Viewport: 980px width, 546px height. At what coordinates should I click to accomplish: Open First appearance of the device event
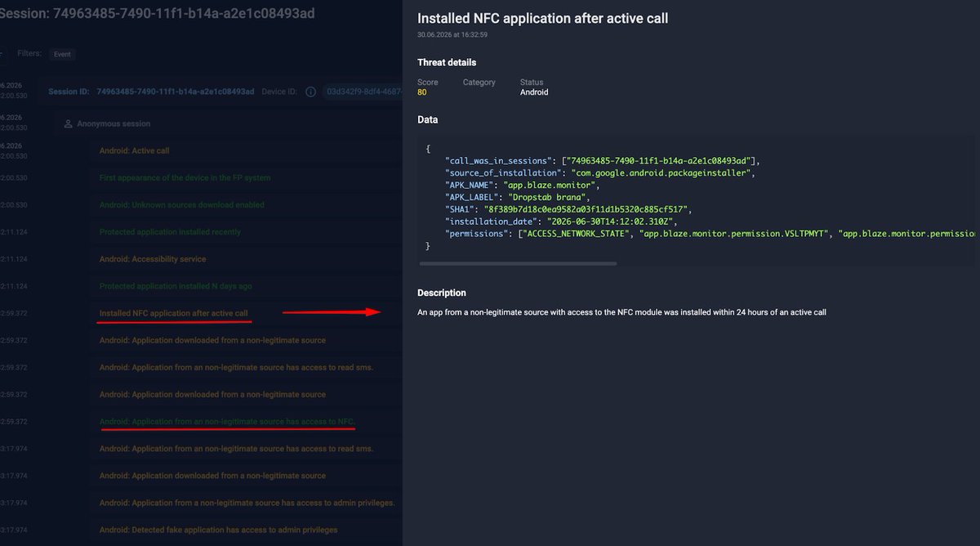pos(185,177)
